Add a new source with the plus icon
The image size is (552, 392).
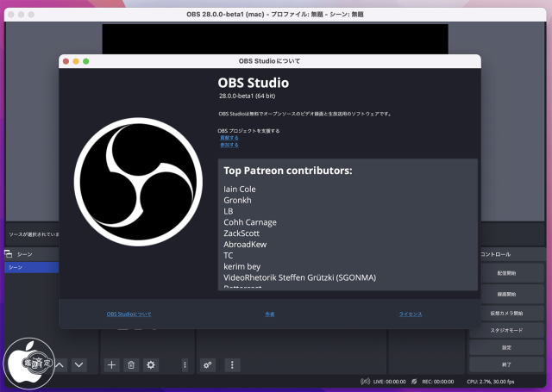tap(111, 365)
